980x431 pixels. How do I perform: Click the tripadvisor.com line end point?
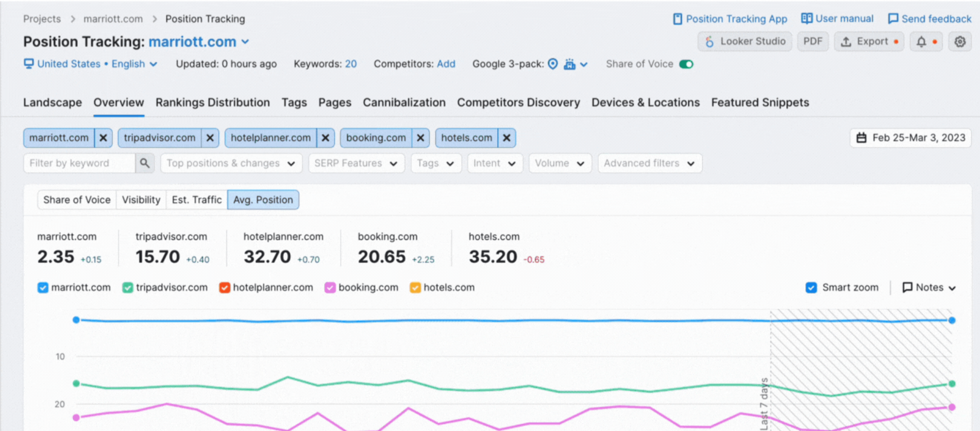[952, 384]
